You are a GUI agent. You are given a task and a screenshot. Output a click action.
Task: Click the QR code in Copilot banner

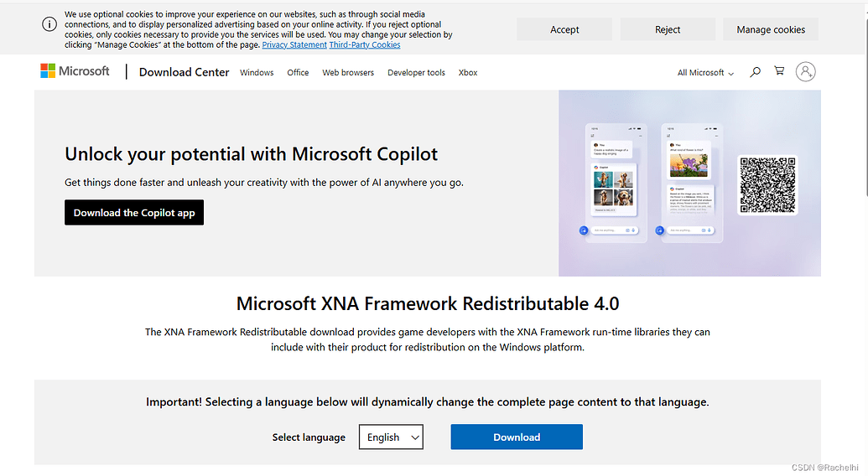(x=767, y=184)
